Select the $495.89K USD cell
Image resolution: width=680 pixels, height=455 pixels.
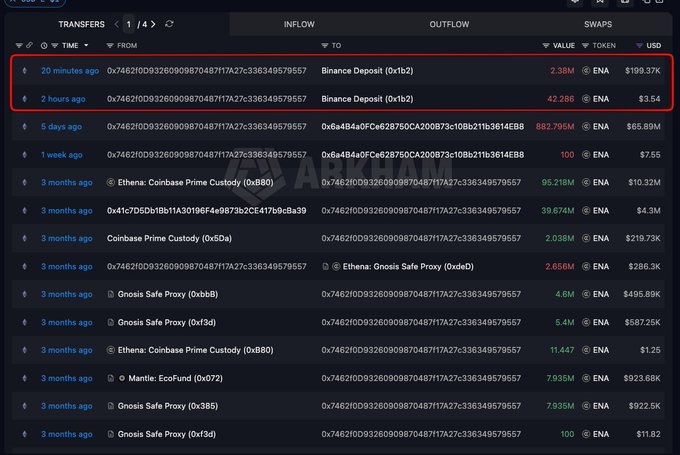tap(642, 295)
